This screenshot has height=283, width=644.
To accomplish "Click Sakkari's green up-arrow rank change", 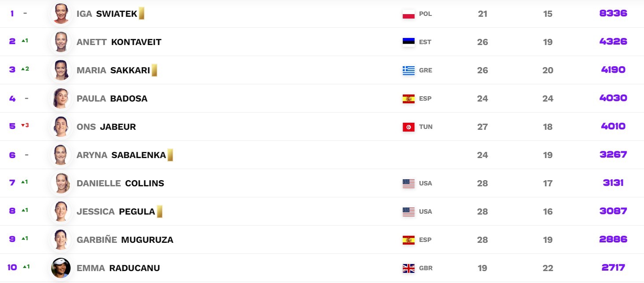I will pos(25,69).
